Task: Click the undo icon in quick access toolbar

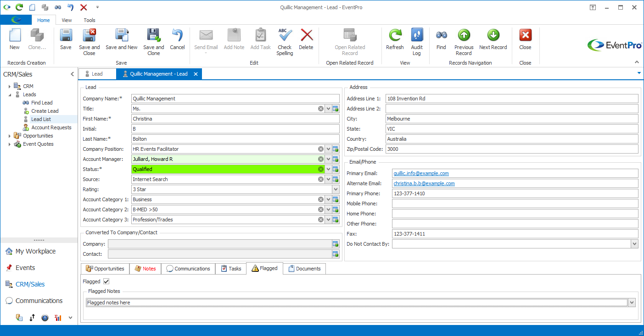Action: [x=70, y=7]
